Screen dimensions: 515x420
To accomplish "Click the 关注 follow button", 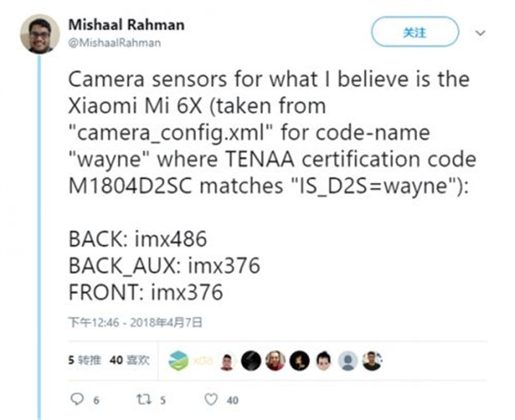I will point(415,32).
